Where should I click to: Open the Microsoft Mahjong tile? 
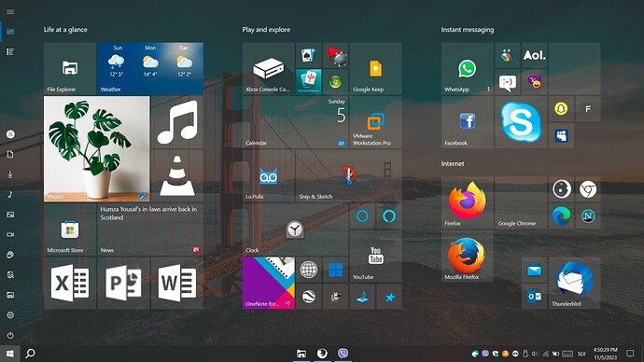pyautogui.click(x=308, y=82)
